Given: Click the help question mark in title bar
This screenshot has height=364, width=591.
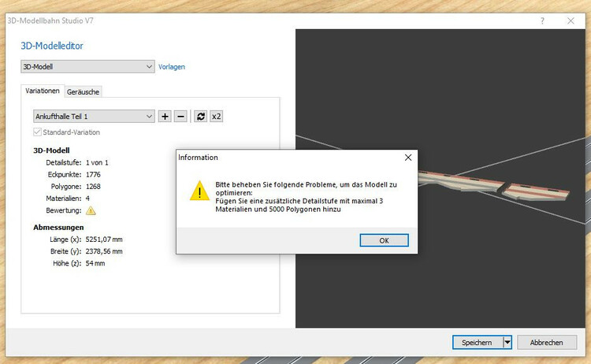Looking at the screenshot, I should click(542, 21).
